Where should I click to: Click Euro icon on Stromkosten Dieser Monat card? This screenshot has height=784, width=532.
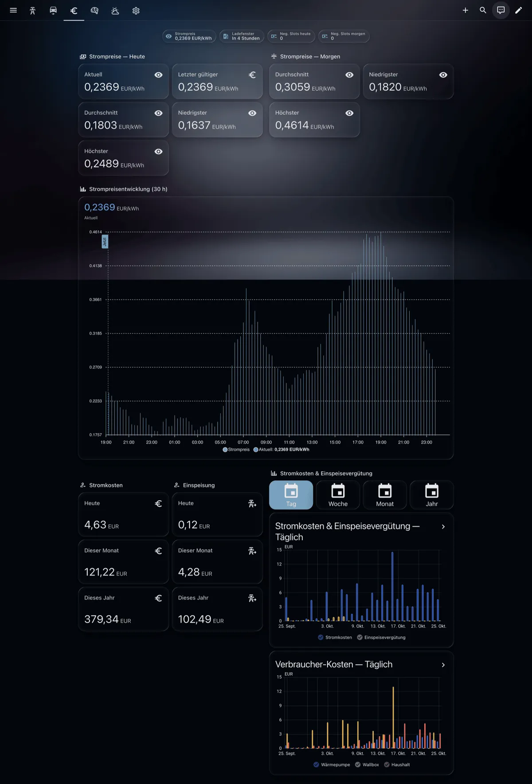pos(158,551)
